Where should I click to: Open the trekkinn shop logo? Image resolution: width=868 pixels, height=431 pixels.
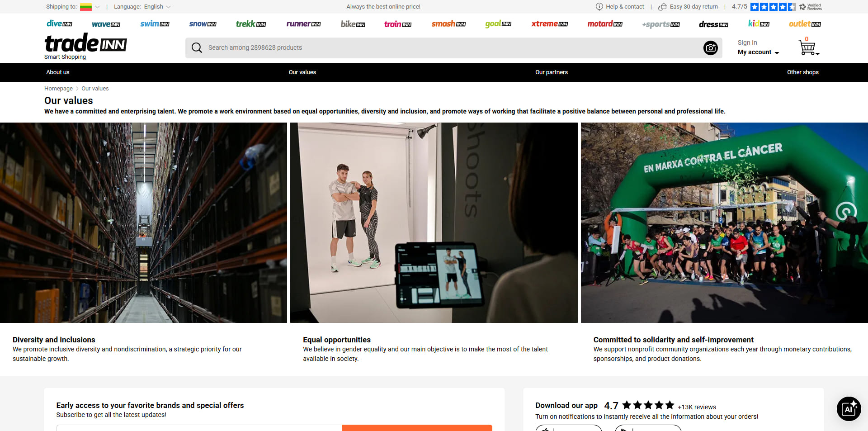(x=251, y=24)
